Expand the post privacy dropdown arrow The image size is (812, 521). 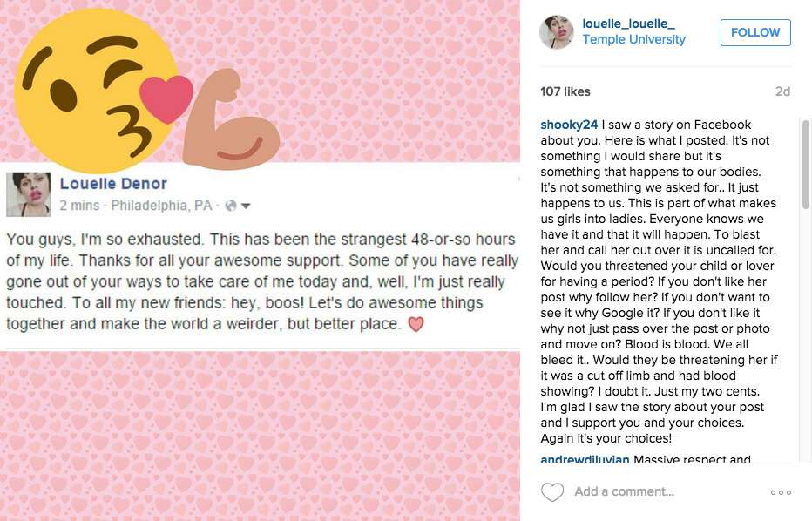click(x=246, y=207)
